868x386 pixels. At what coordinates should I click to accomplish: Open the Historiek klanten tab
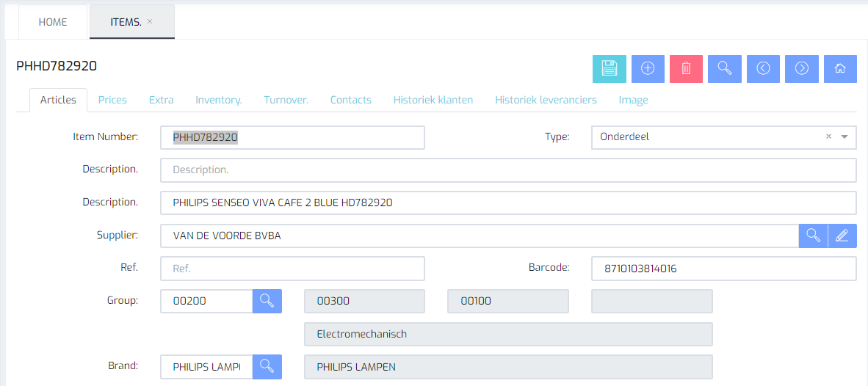coord(433,100)
